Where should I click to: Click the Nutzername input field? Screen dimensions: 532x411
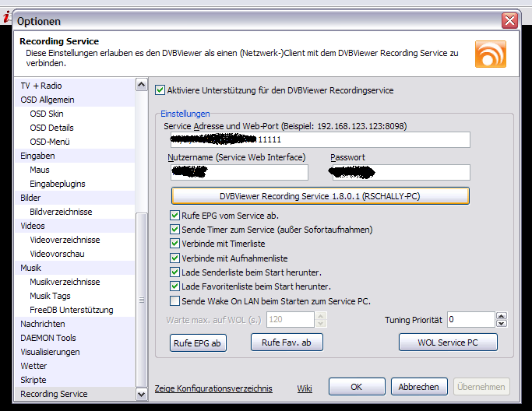coord(240,172)
